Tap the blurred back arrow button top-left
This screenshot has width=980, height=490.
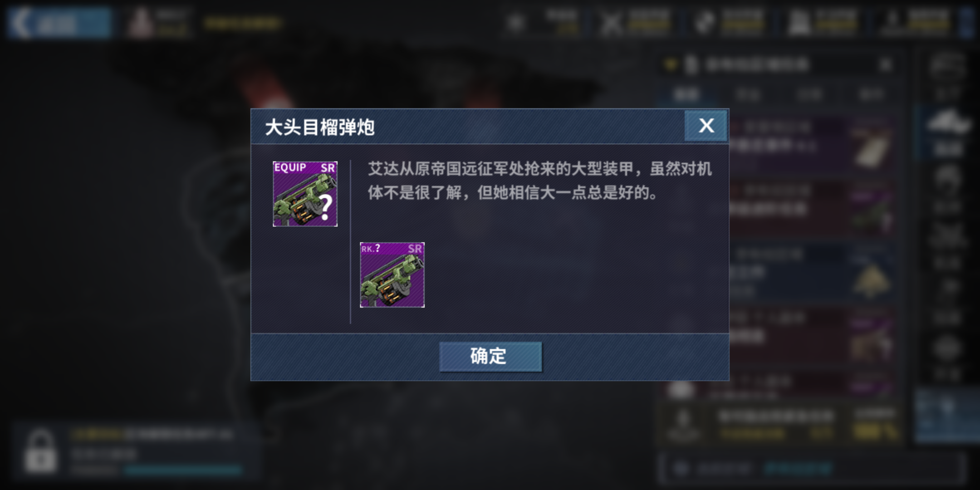click(59, 22)
